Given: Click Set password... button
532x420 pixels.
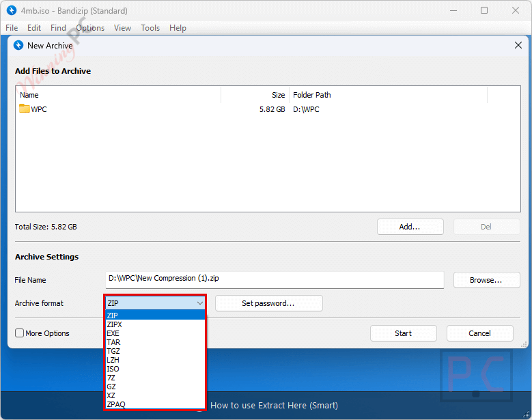Looking at the screenshot, I should pos(268,303).
